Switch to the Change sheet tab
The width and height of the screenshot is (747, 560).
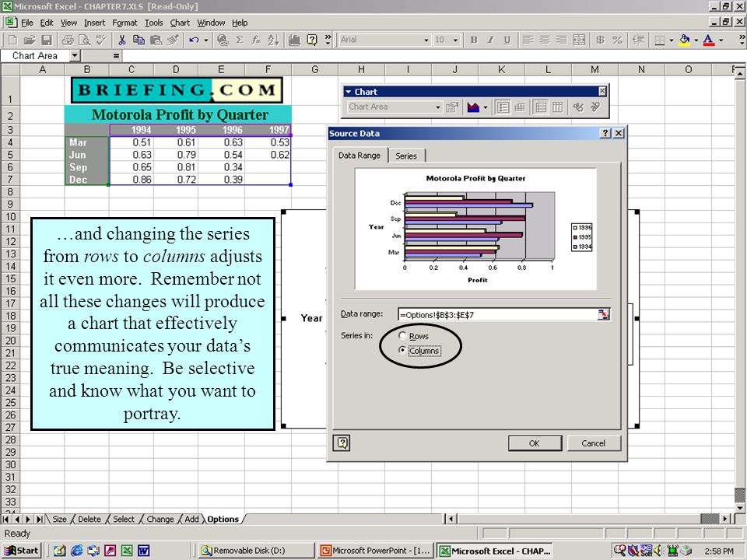tap(160, 519)
